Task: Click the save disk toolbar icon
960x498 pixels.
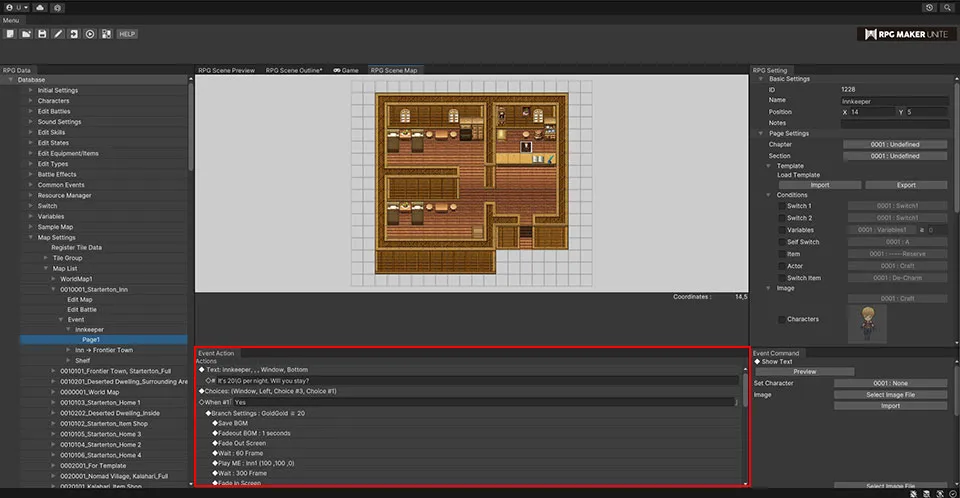Action: (x=42, y=34)
